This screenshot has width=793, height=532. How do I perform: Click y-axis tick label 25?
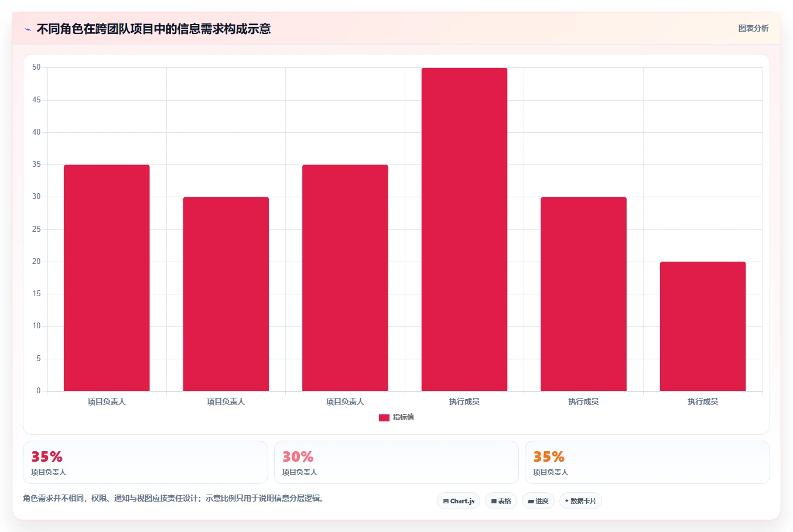(37, 229)
